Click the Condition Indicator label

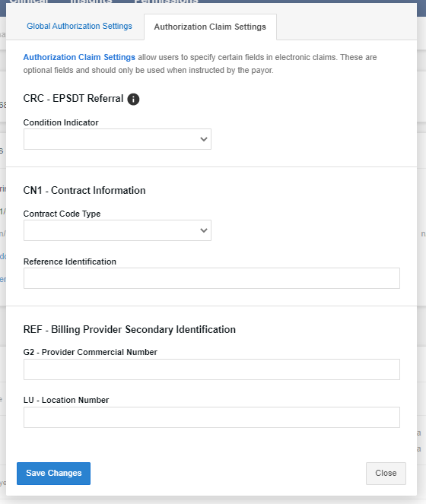(61, 122)
